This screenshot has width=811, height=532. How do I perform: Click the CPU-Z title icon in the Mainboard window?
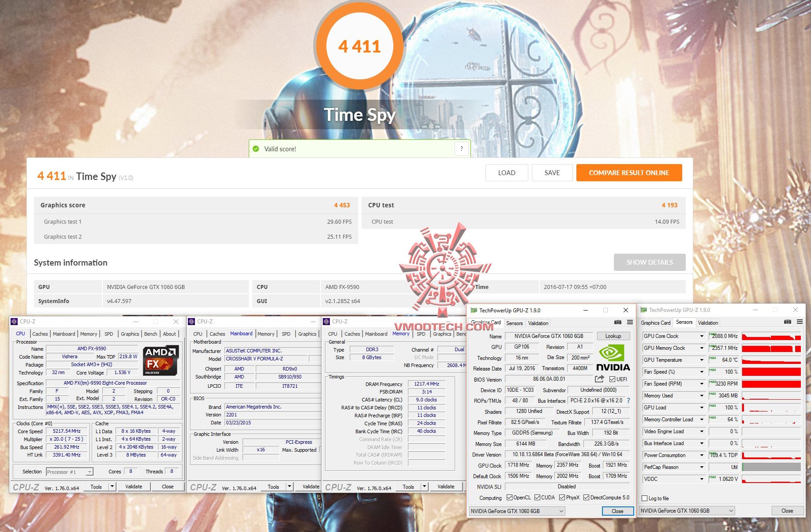(192, 322)
